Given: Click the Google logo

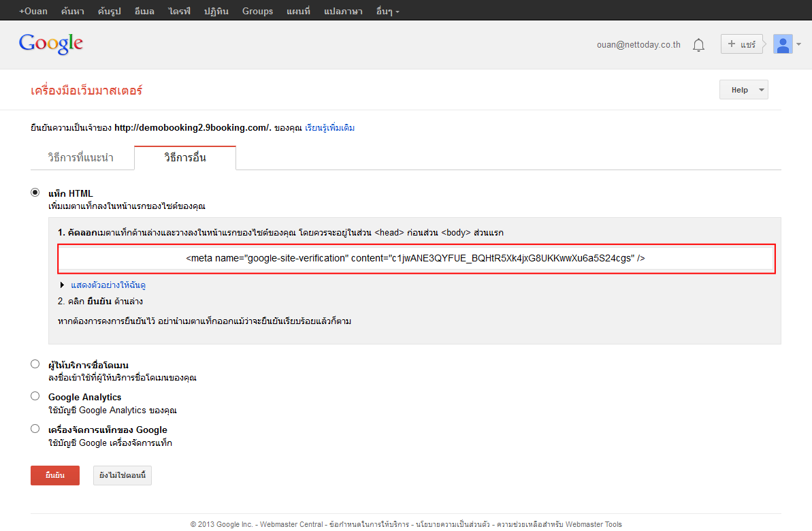Looking at the screenshot, I should [x=51, y=44].
